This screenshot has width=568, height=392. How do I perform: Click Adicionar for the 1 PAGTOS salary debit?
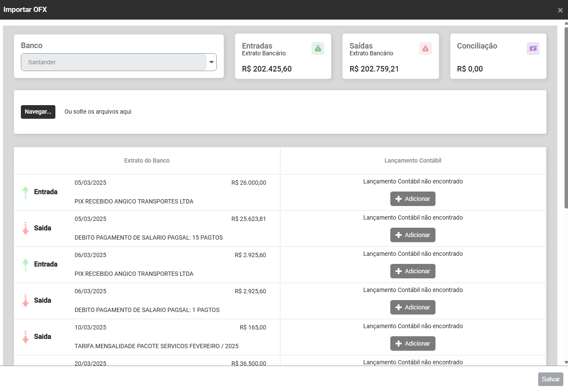pos(412,307)
